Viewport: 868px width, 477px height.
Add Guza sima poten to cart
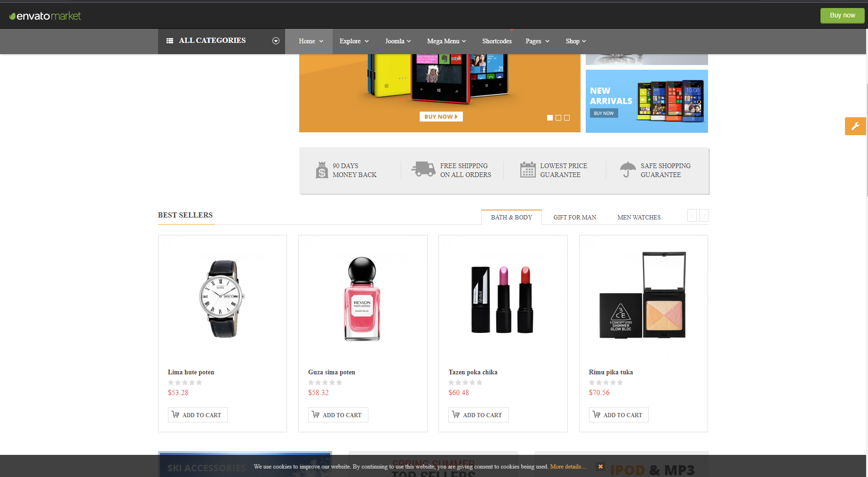[338, 415]
